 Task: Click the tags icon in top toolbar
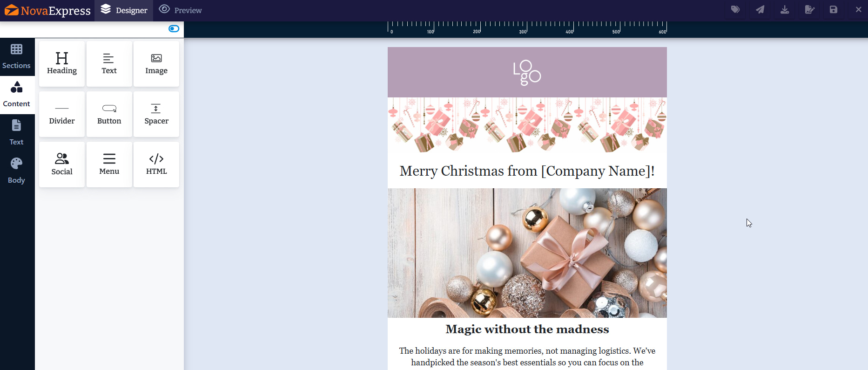point(735,10)
